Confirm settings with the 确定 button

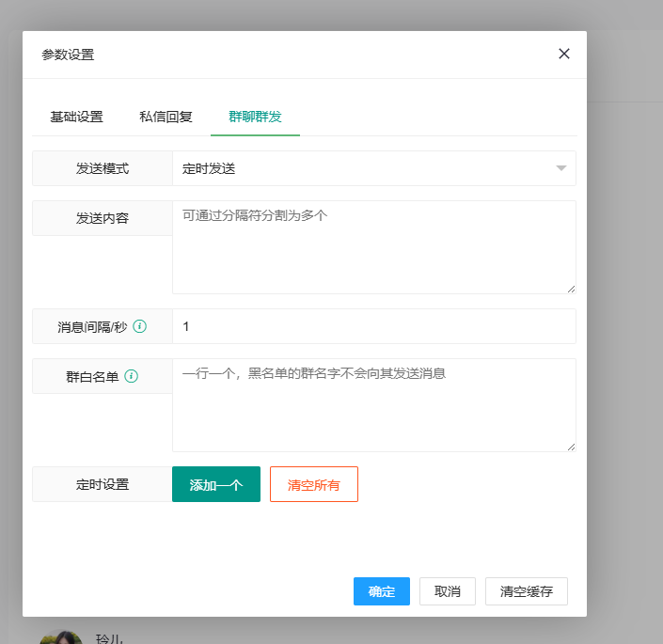tap(381, 591)
